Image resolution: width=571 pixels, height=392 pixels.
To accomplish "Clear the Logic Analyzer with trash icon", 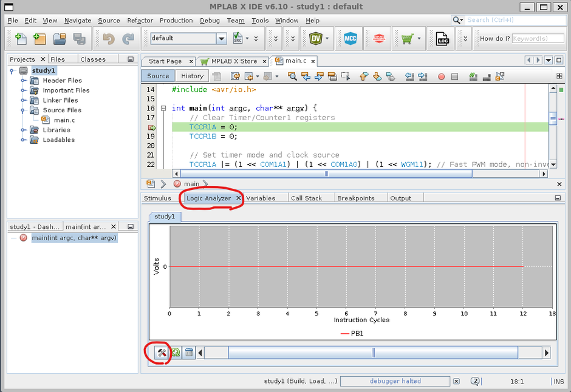I will point(189,353).
